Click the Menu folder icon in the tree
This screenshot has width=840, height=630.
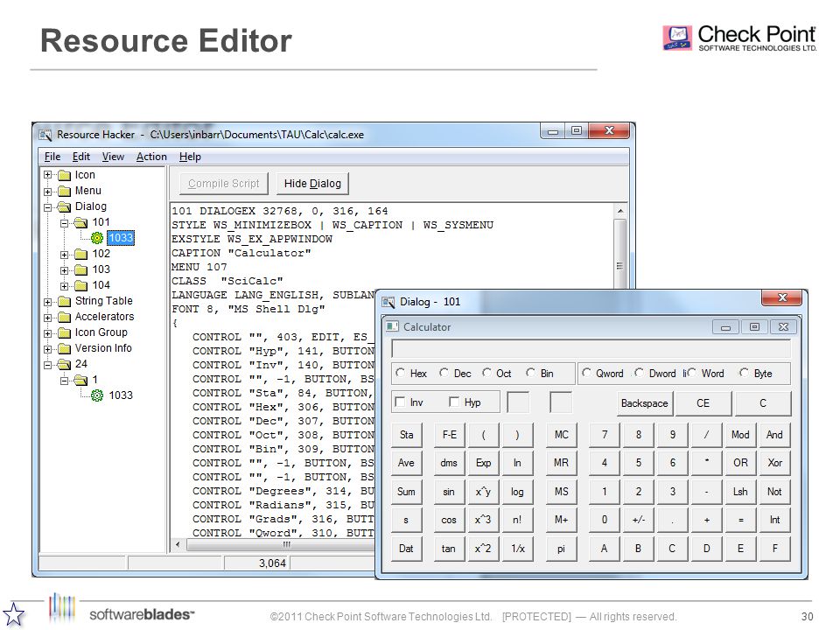(64, 192)
